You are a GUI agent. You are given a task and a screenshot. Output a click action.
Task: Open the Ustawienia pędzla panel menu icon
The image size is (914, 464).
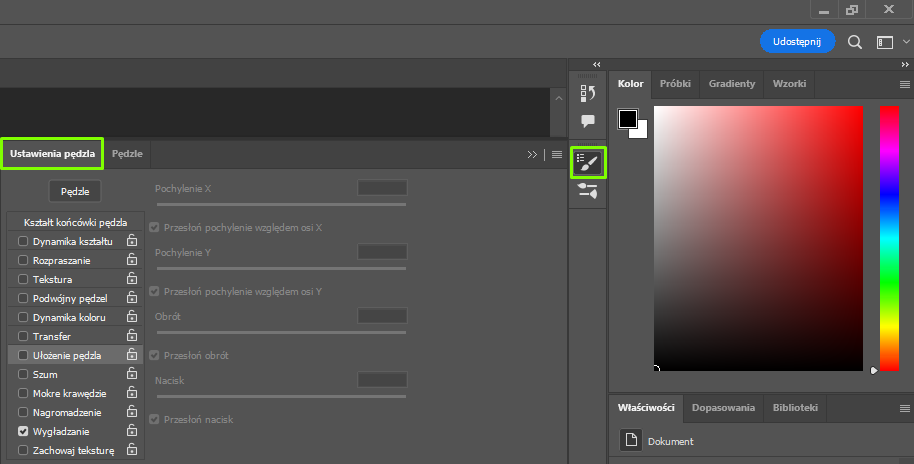click(557, 154)
